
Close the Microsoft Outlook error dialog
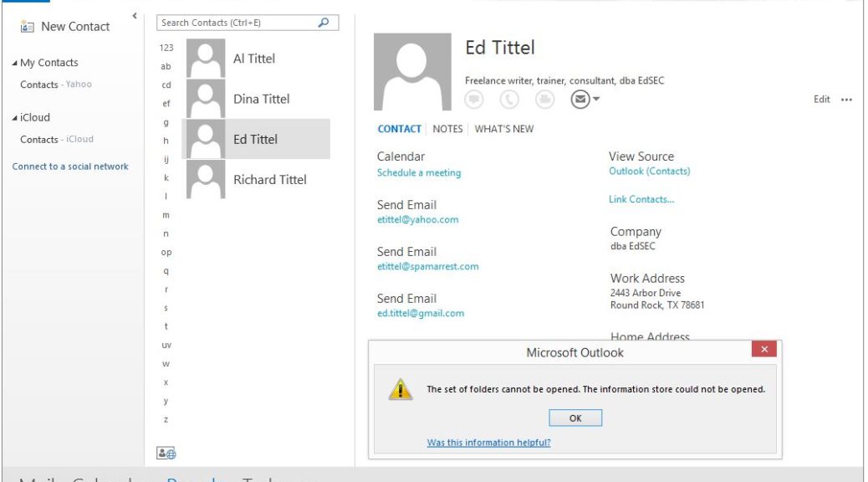point(764,349)
